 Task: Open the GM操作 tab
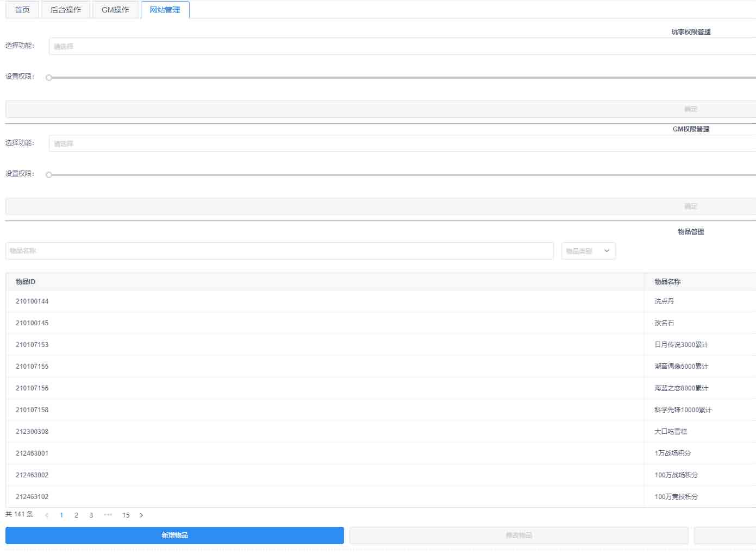(x=115, y=10)
